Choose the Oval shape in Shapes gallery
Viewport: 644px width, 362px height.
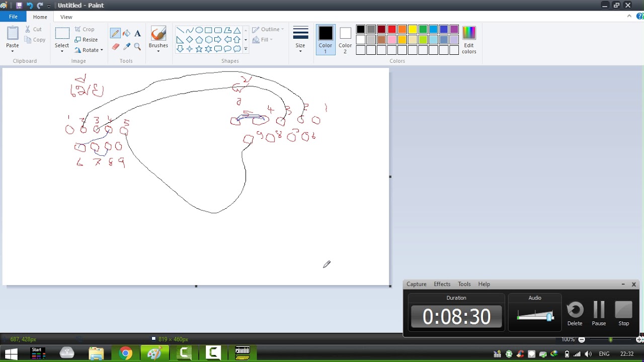tap(199, 30)
